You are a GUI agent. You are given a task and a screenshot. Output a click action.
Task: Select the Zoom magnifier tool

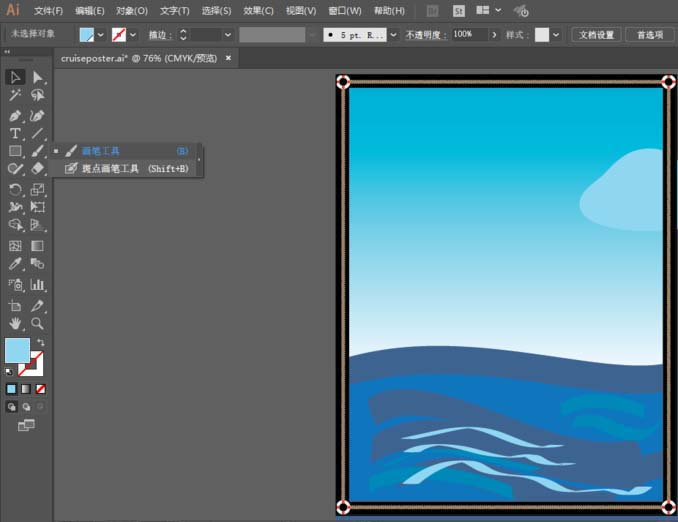pos(37,323)
